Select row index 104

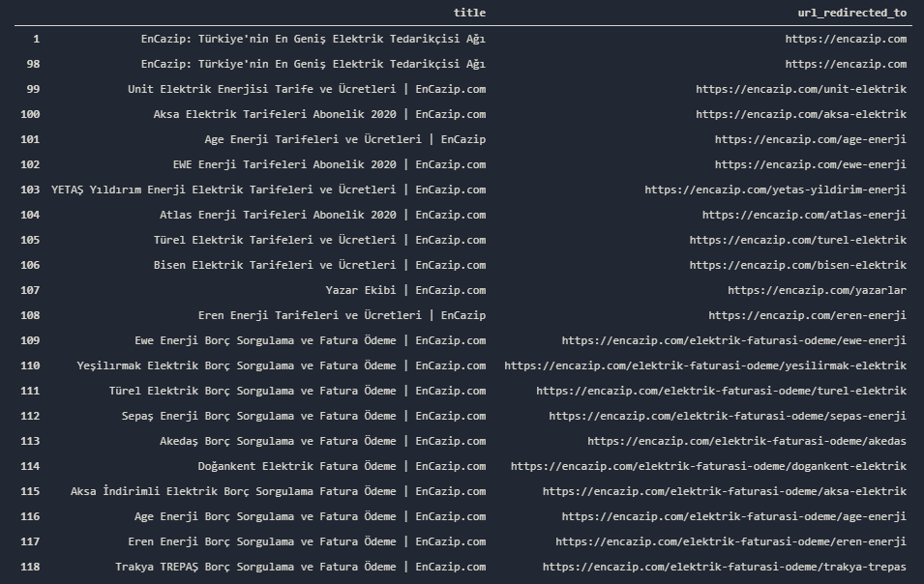[30, 215]
